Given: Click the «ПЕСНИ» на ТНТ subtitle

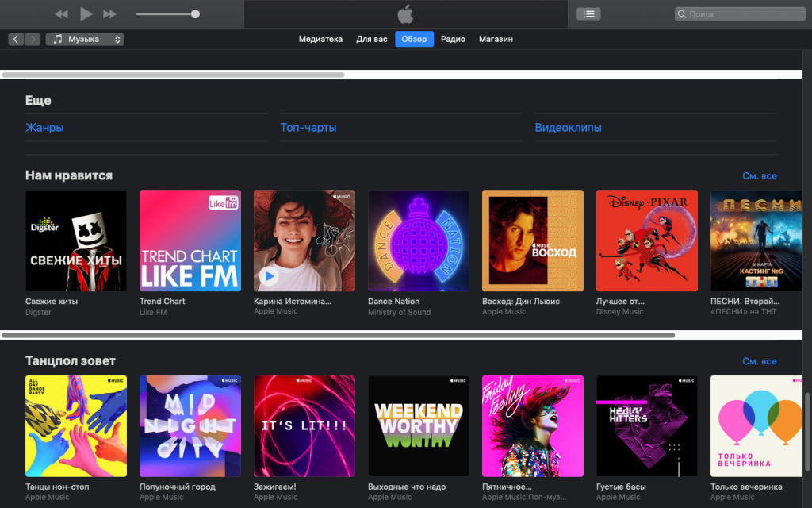Looking at the screenshot, I should pos(744,311).
